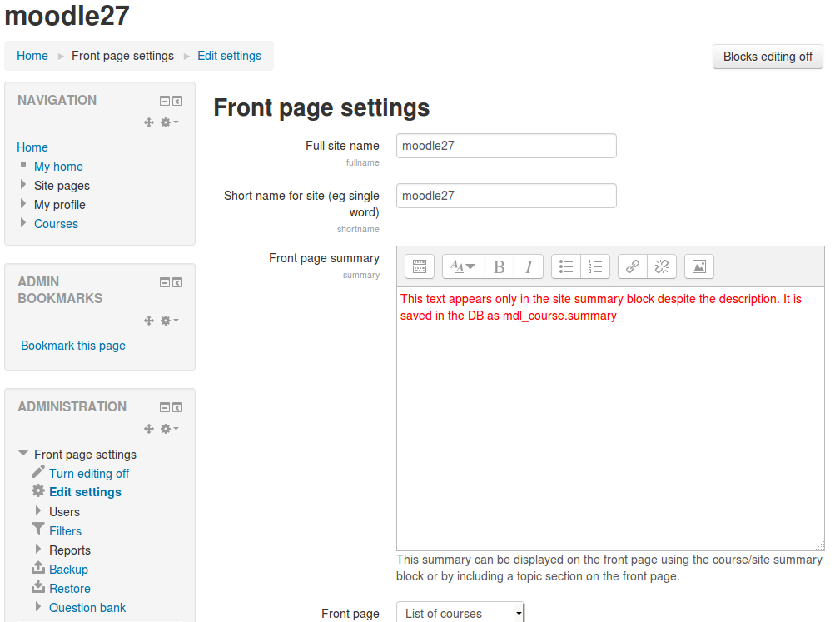Open the paragraph styles menu in editor
The image size is (840, 622).
point(464,266)
